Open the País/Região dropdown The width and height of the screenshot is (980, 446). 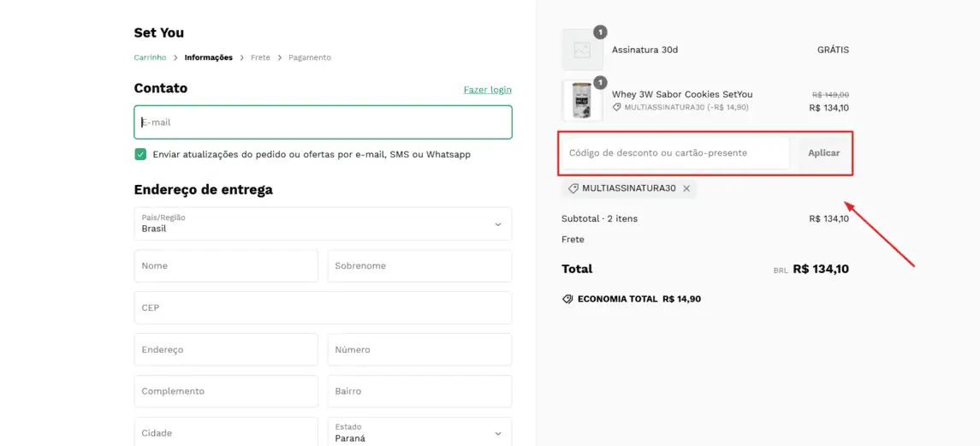click(324, 224)
